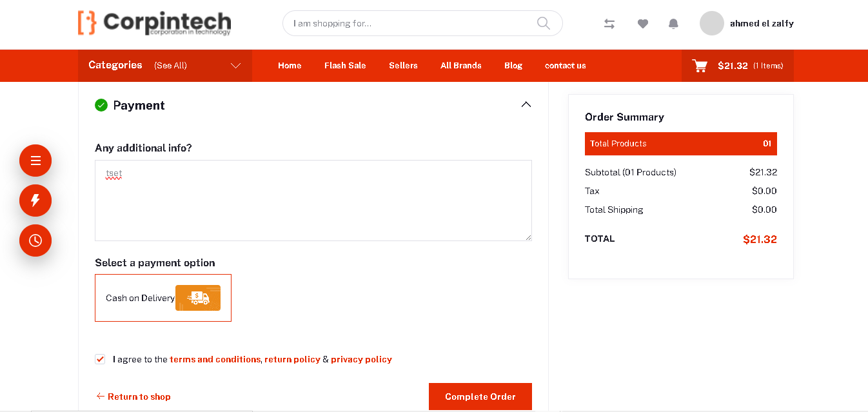
Task: Open the shopping cart icon
Action: [x=700, y=65]
